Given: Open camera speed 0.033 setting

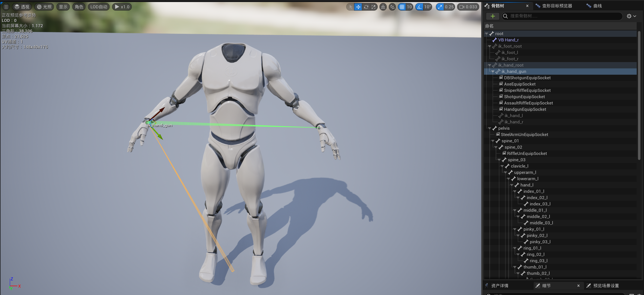Looking at the screenshot, I should coord(468,7).
